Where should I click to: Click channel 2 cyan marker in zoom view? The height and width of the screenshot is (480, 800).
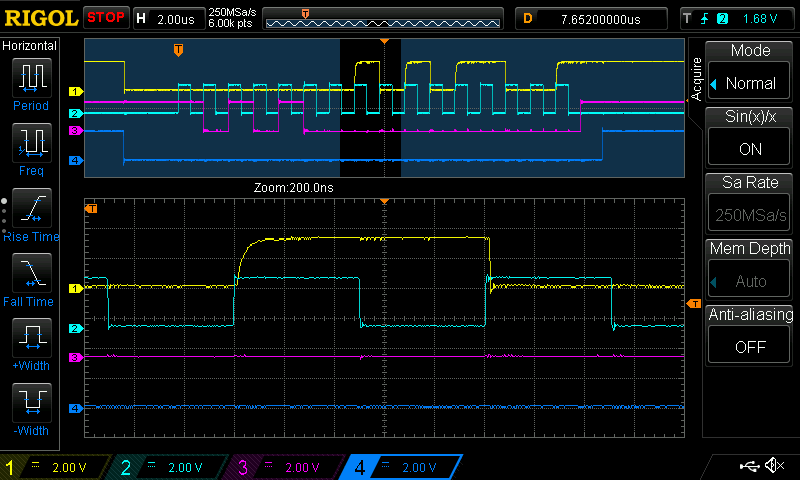click(x=76, y=329)
